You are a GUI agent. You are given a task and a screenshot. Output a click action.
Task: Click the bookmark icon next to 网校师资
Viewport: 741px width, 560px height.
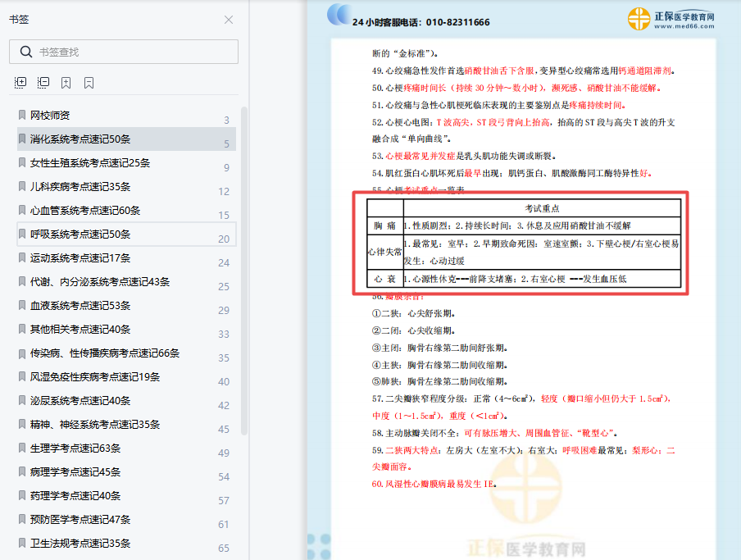click(21, 116)
